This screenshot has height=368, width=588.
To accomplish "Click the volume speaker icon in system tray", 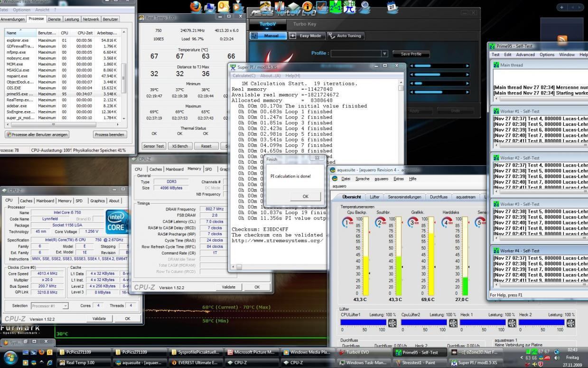I will coord(557,358).
